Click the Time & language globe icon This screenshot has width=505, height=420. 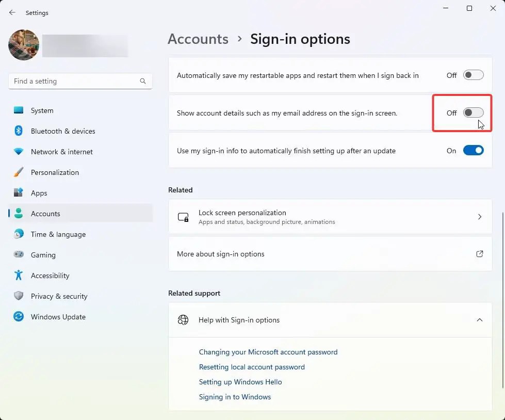click(19, 234)
